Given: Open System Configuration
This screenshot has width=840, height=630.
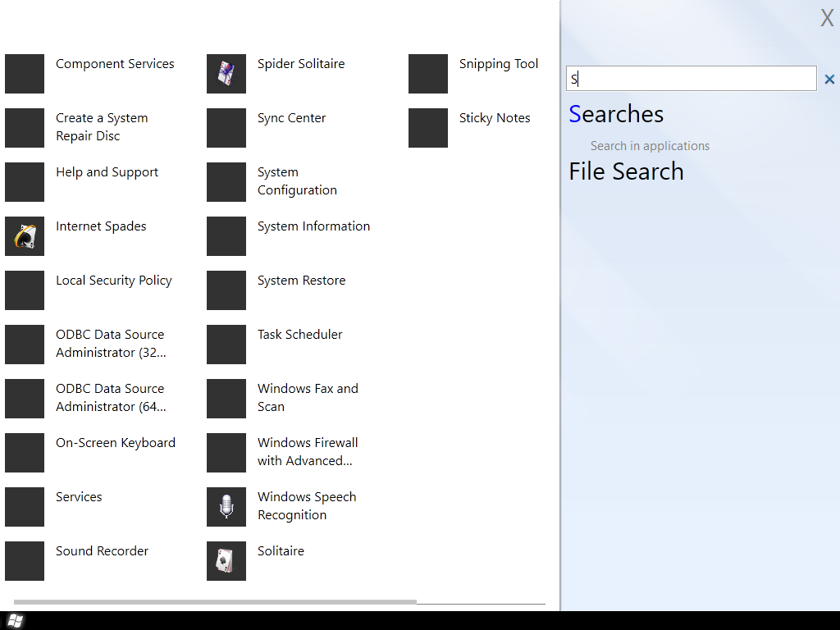Looking at the screenshot, I should click(297, 181).
